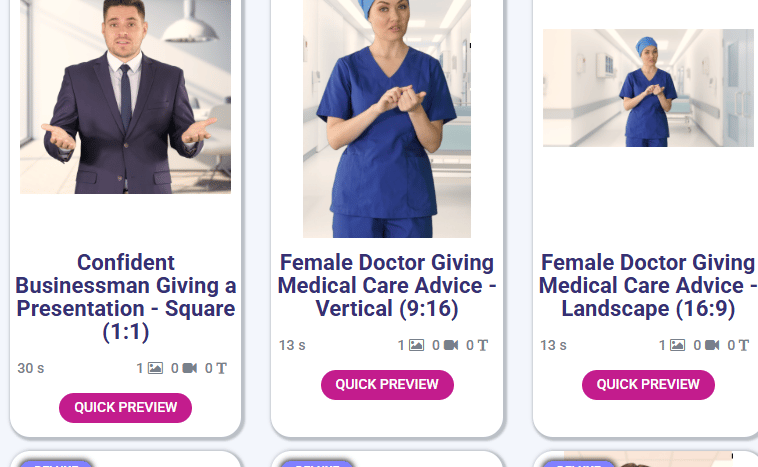Click video camera icon on Doctor Landscape card
This screenshot has width=758, height=467.
[712, 345]
